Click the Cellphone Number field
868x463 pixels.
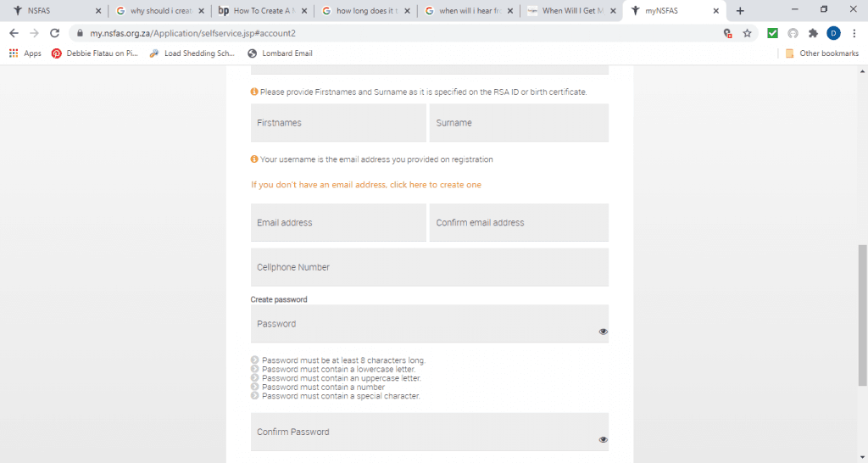(x=430, y=267)
